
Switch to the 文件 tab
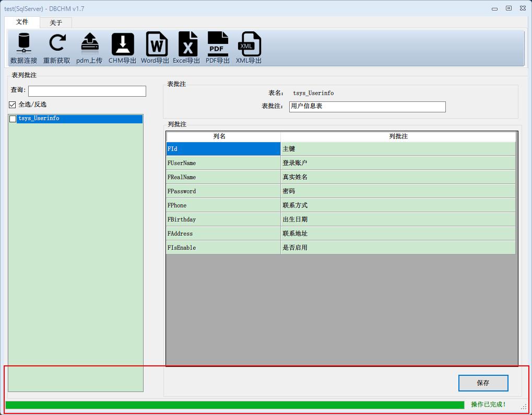22,22
